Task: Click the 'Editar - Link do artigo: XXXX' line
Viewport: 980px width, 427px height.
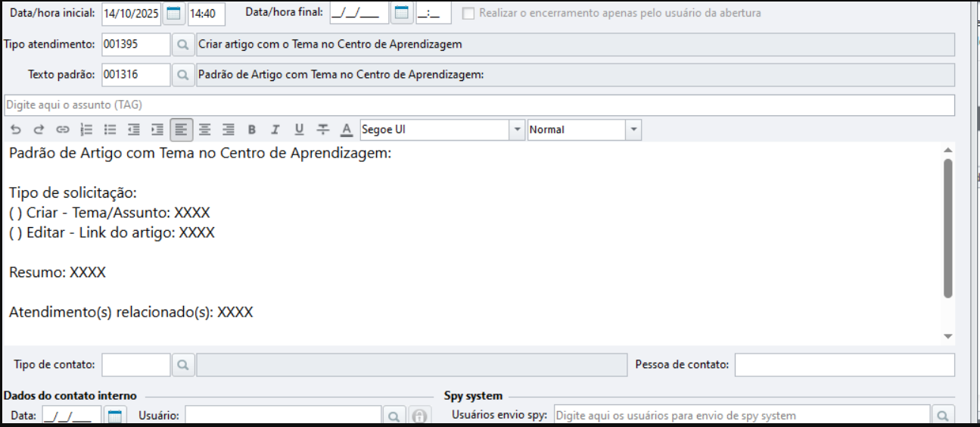Action: 112,232
